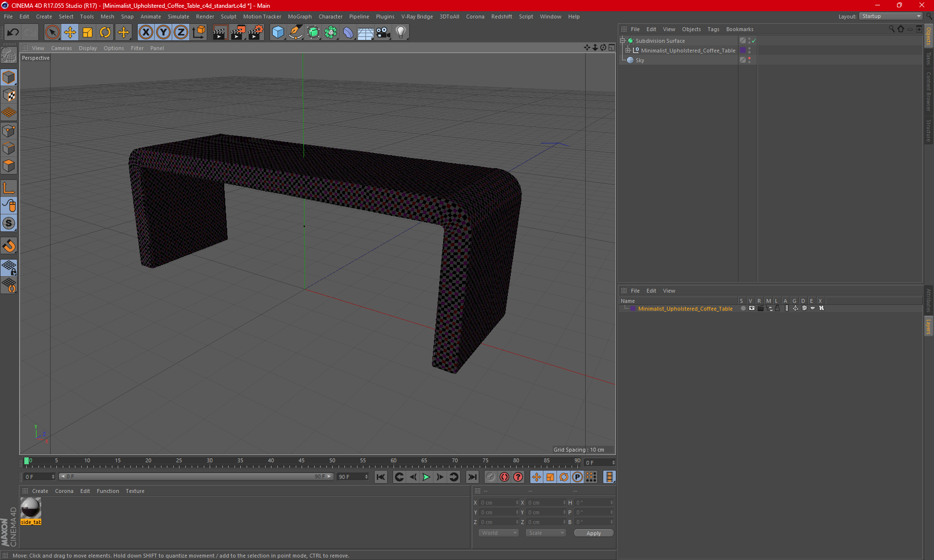Toggle Sky visibility dots
The image size is (934, 560).
[749, 60]
